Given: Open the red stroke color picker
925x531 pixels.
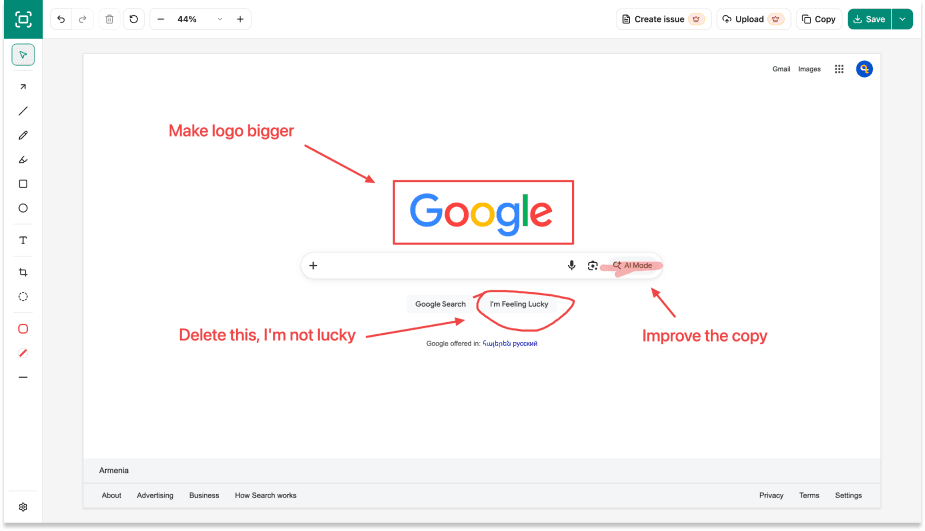Looking at the screenshot, I should tap(23, 329).
